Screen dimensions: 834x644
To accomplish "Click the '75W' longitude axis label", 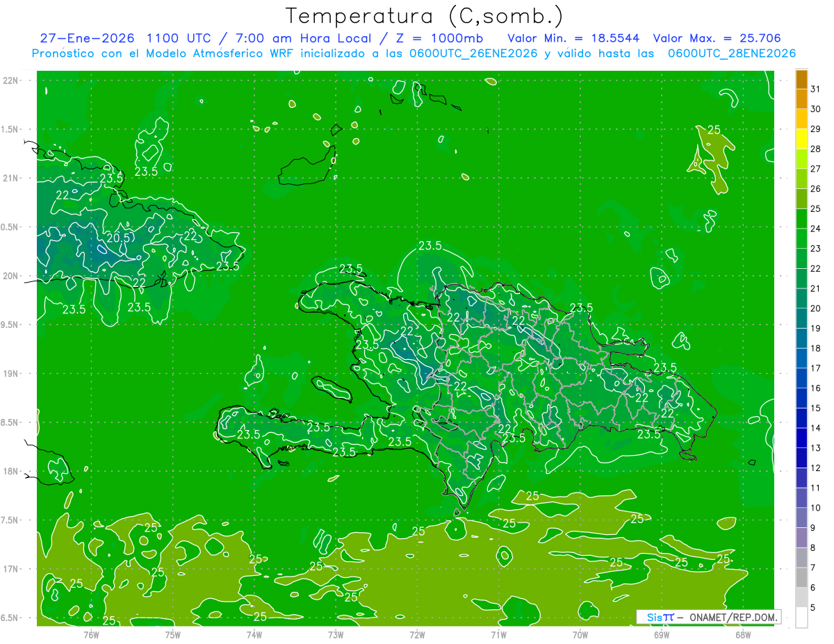I will click(172, 634).
